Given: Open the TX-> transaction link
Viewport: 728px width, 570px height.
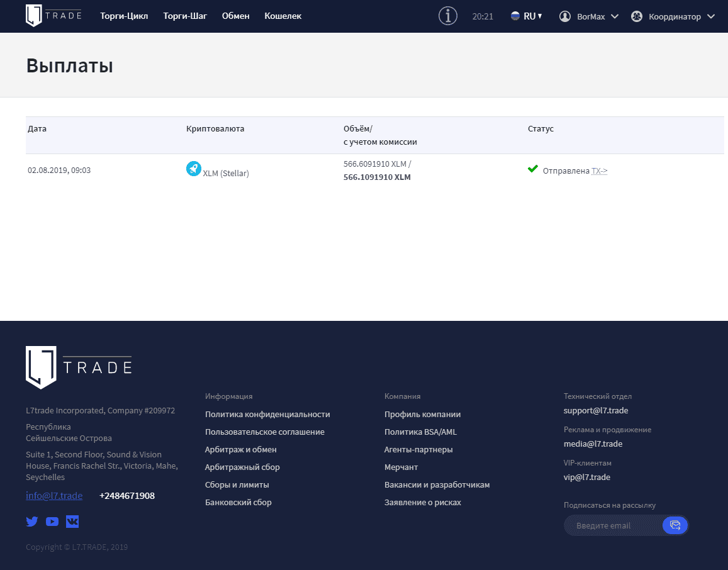Looking at the screenshot, I should tap(600, 171).
